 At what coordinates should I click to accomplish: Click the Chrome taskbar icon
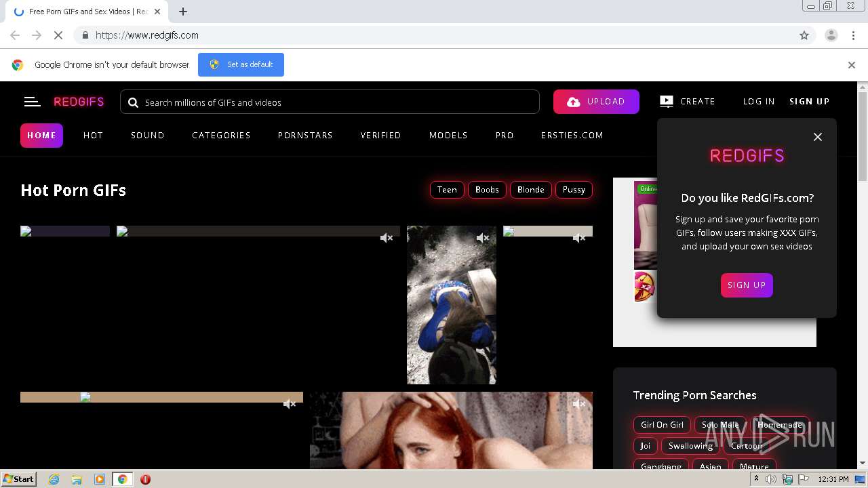(122, 479)
